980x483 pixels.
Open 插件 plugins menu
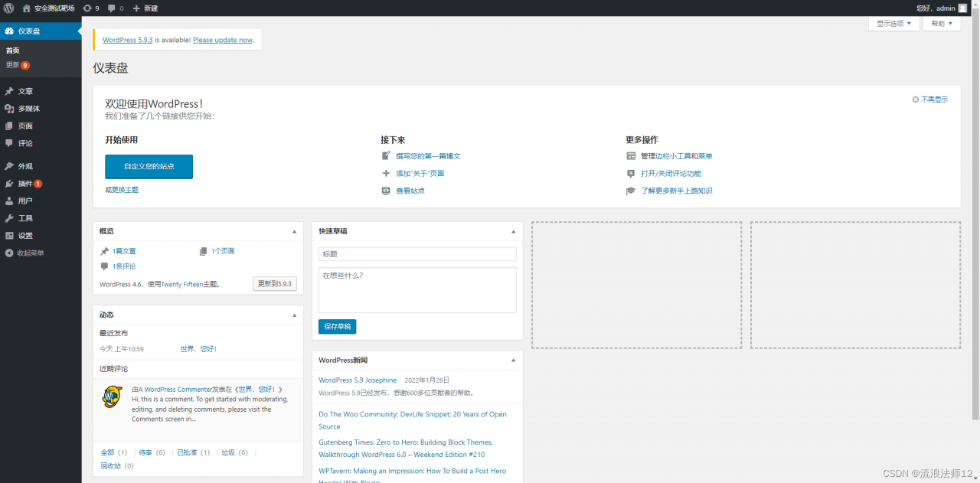tap(41, 184)
